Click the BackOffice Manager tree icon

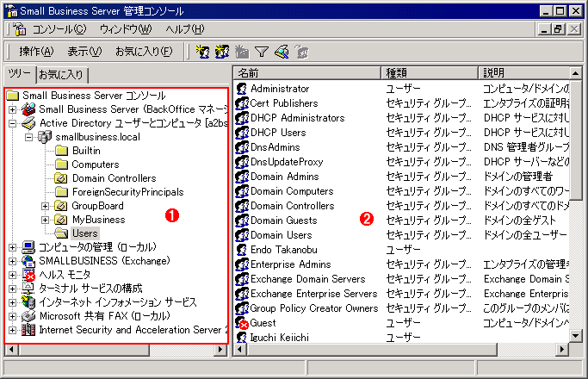click(28, 109)
